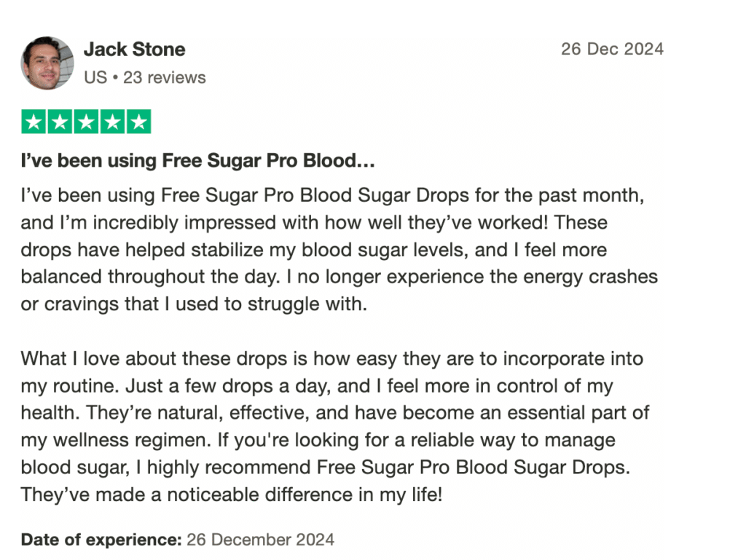
Task: Click the paragraph starting "What I love"
Action: [x=331, y=359]
